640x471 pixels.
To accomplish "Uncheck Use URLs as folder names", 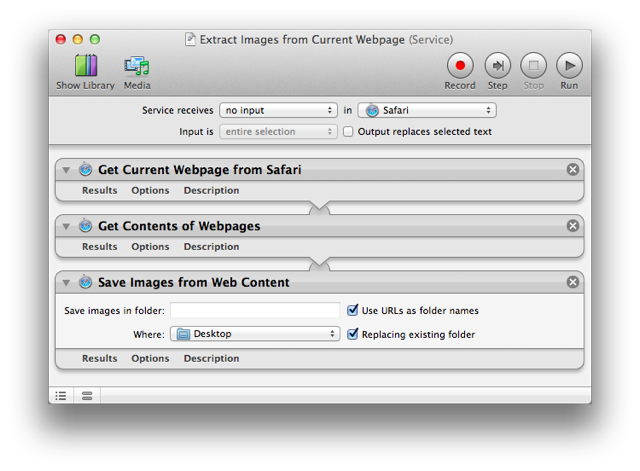I will 352,310.
